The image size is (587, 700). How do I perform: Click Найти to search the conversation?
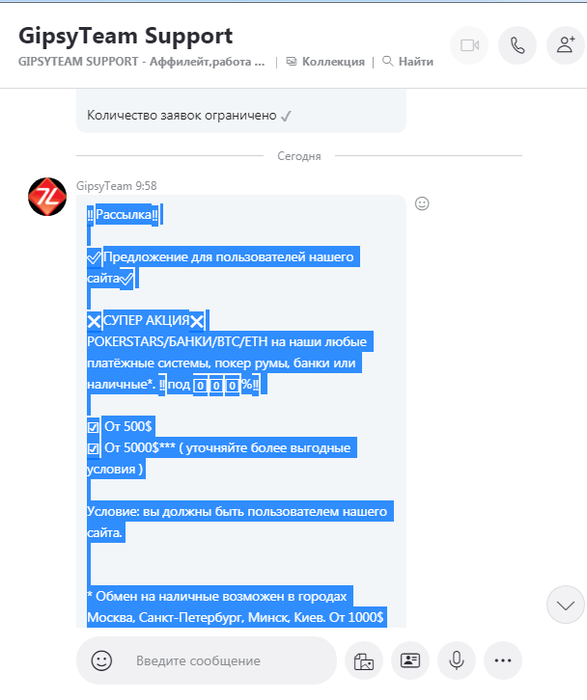(408, 61)
